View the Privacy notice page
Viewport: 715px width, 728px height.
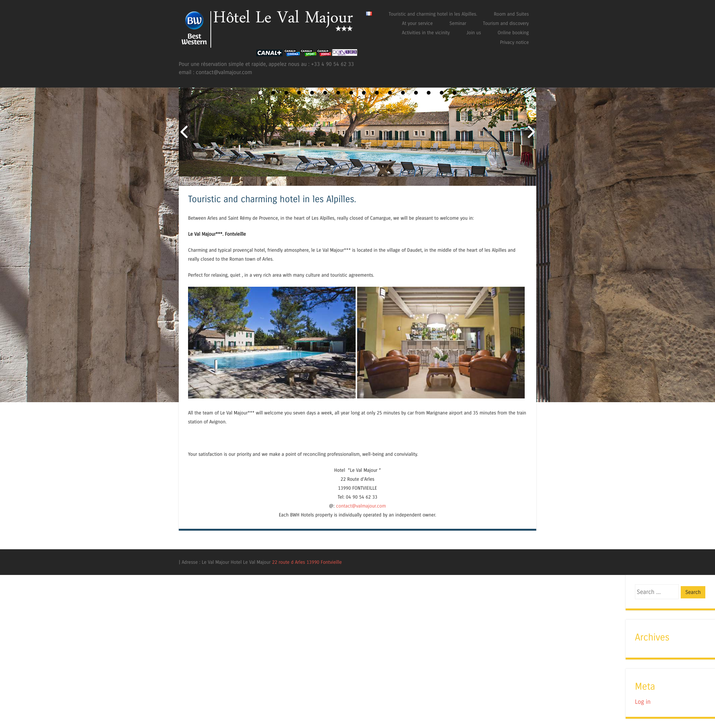click(x=514, y=42)
